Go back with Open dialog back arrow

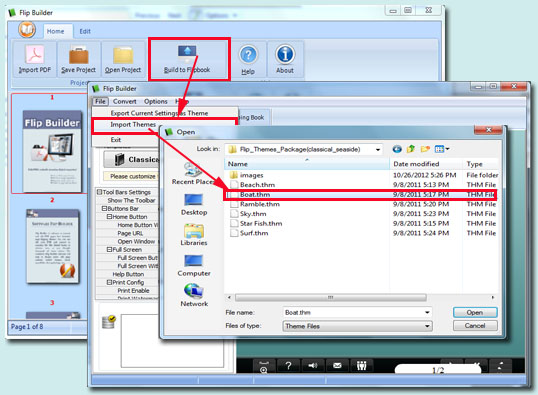tap(397, 149)
